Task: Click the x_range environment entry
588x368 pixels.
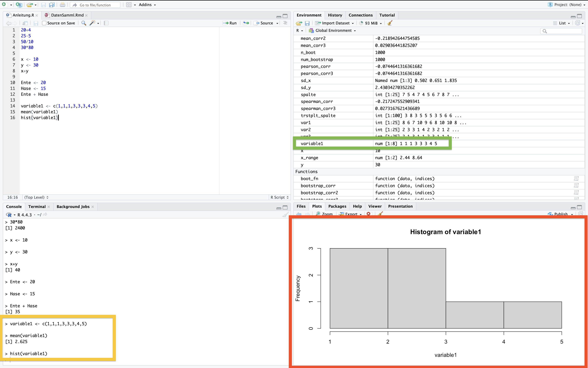Action: coord(439,158)
